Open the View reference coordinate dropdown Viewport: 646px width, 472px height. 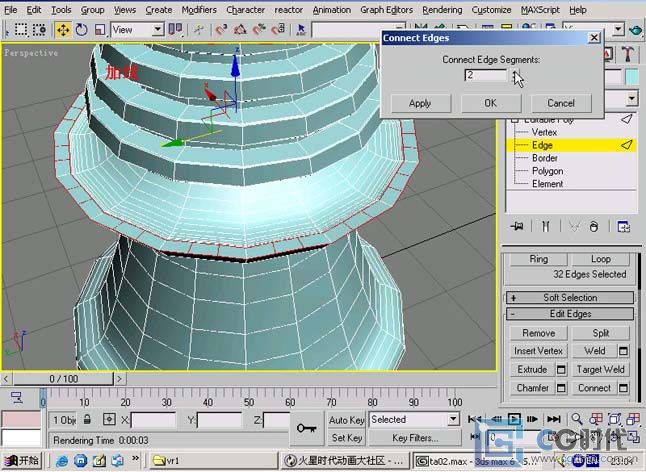coord(138,30)
